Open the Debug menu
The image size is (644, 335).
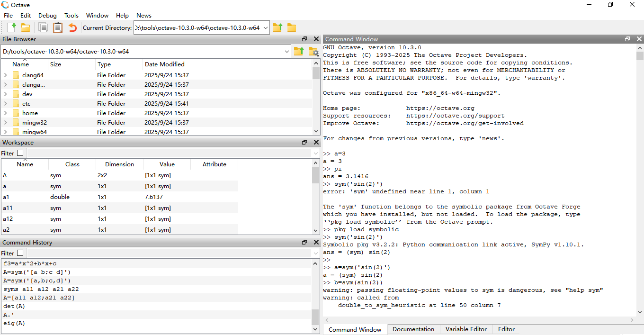47,15
